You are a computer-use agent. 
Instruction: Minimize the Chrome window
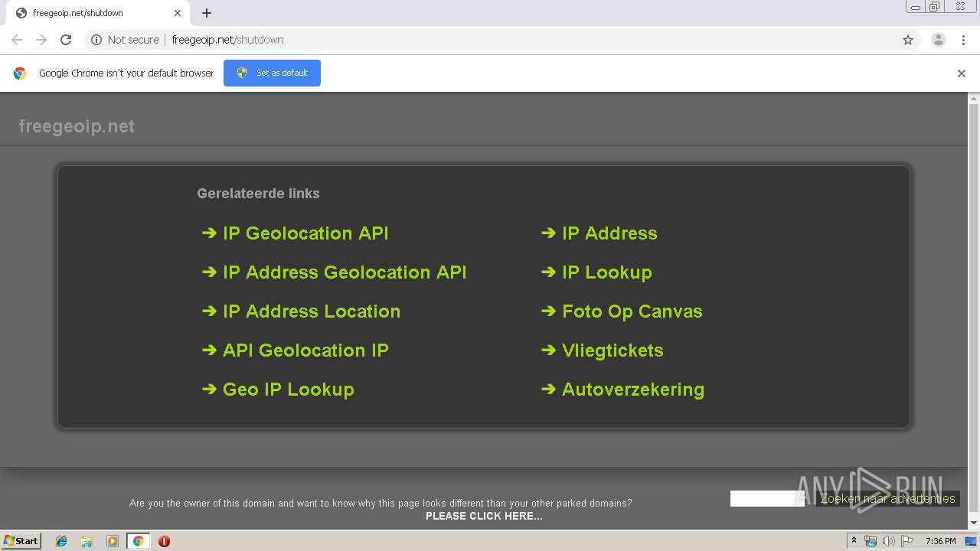[x=916, y=7]
